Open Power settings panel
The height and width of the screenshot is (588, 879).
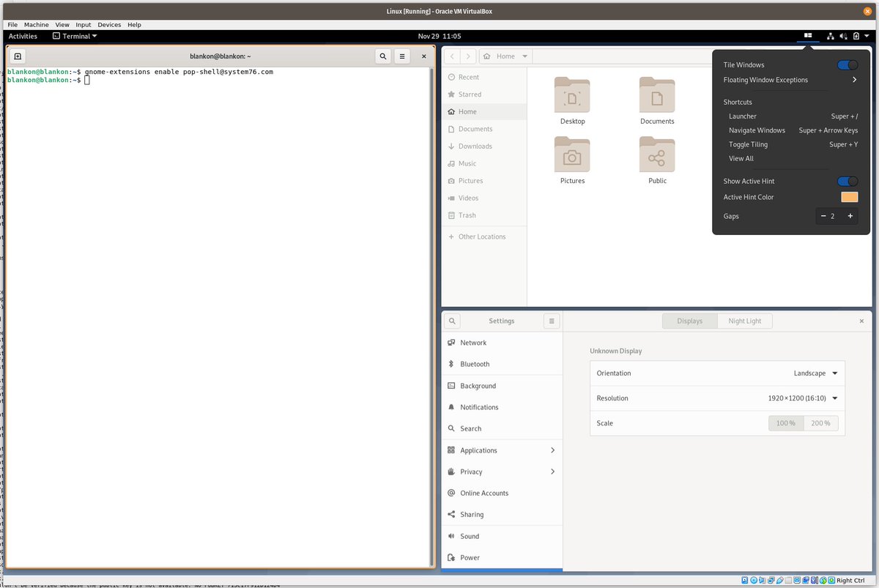(502, 557)
